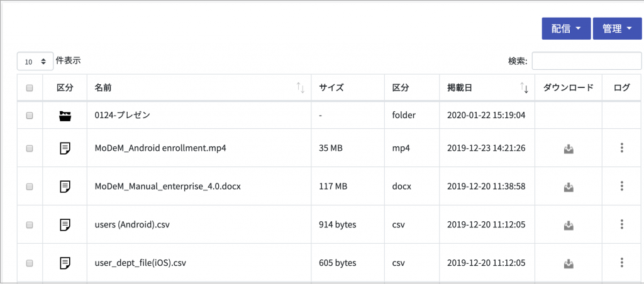644x284 pixels.
Task: Click the file icon for user_dept_file(iOS).csv
Action: click(x=65, y=263)
